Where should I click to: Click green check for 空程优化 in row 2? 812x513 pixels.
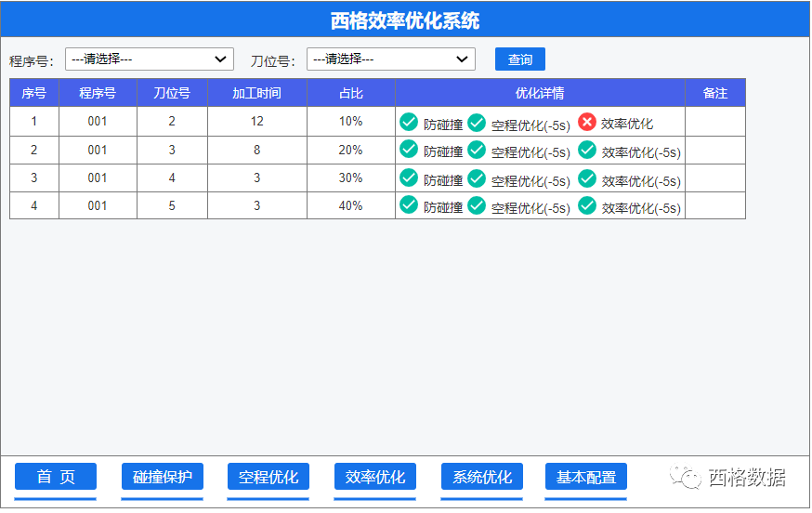coord(477,150)
